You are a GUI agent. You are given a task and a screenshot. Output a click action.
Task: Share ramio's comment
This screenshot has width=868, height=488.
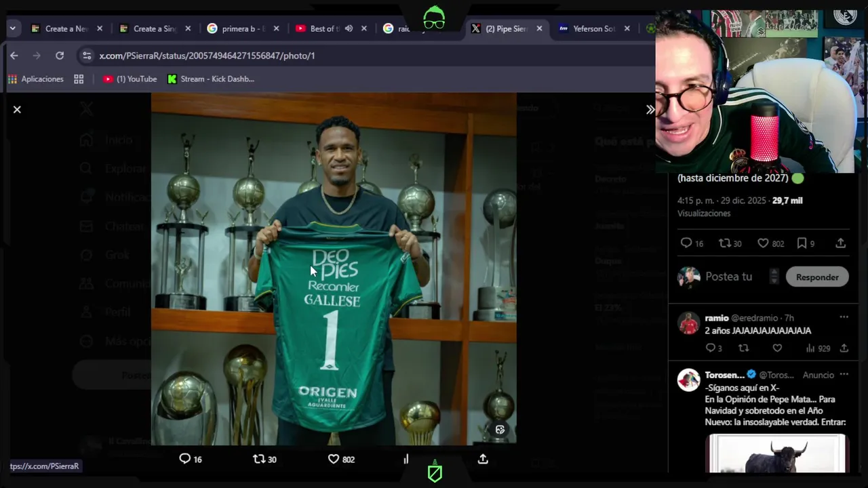844,348
